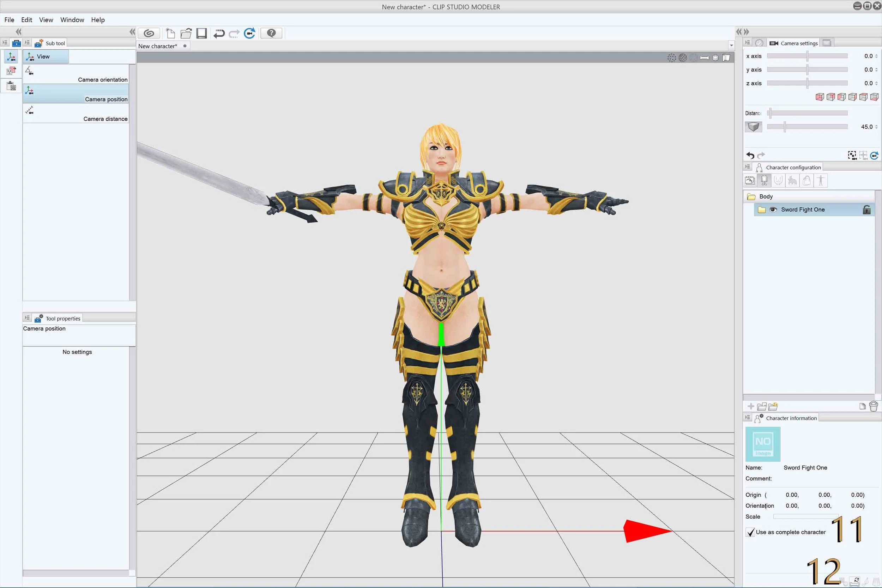The height and width of the screenshot is (588, 882).
Task: Select the Hair configuration tab icon
Action: 792,181
